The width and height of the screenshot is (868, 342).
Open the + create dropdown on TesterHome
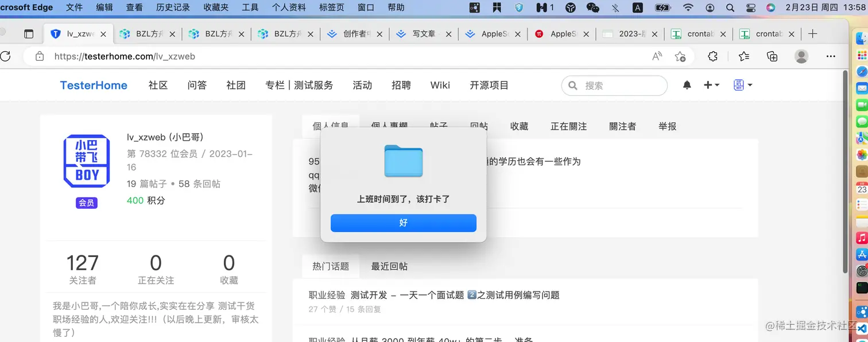[x=710, y=84]
